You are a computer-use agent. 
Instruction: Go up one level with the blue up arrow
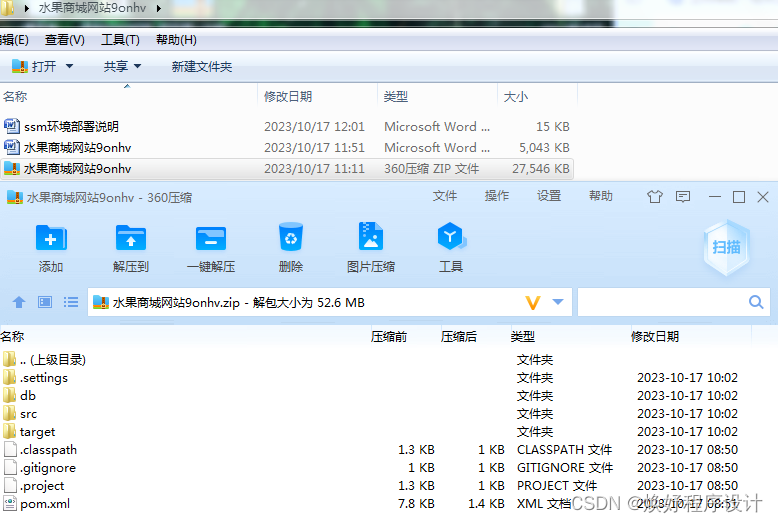tap(19, 302)
